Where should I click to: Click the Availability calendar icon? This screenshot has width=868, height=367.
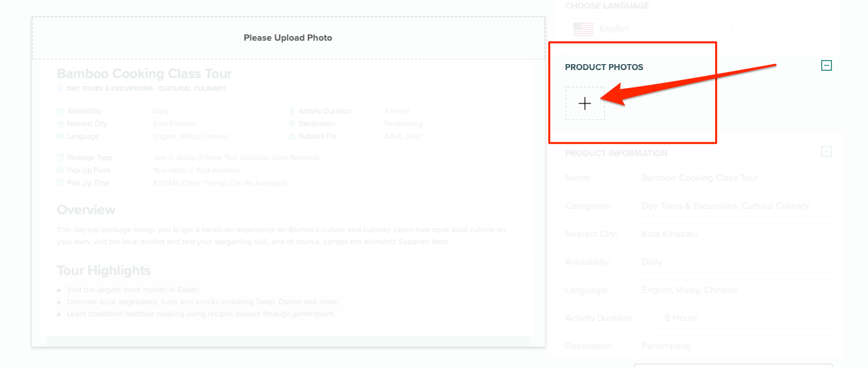pos(61,111)
